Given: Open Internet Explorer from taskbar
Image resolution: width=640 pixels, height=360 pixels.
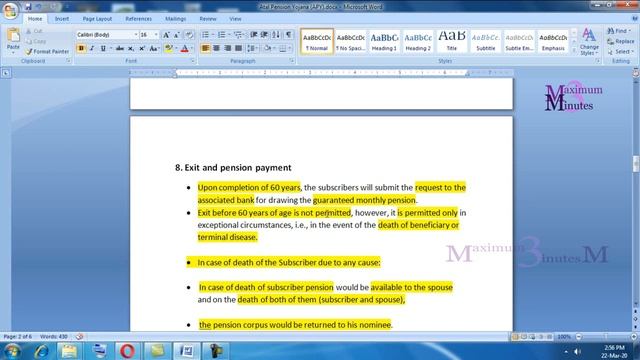Looking at the screenshot, I should coord(41,351).
